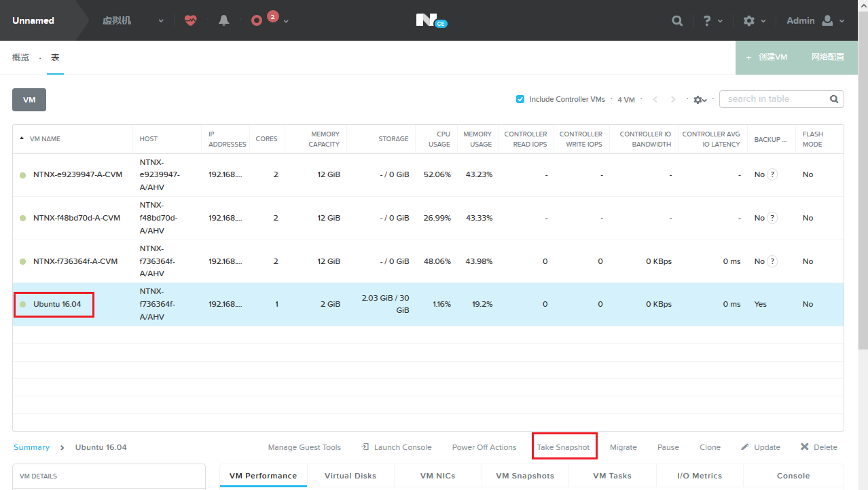The height and width of the screenshot is (490, 868).
Task: Click the 创建VM button
Action: coord(767,57)
